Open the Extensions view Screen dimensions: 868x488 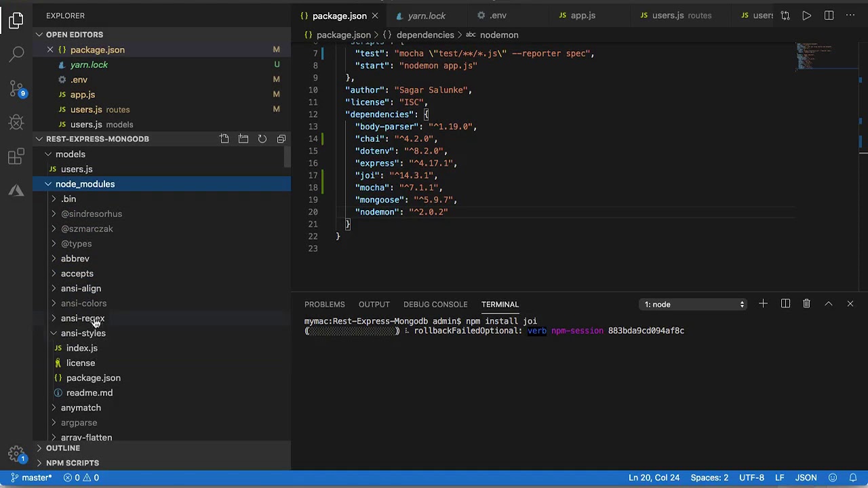[x=16, y=157]
